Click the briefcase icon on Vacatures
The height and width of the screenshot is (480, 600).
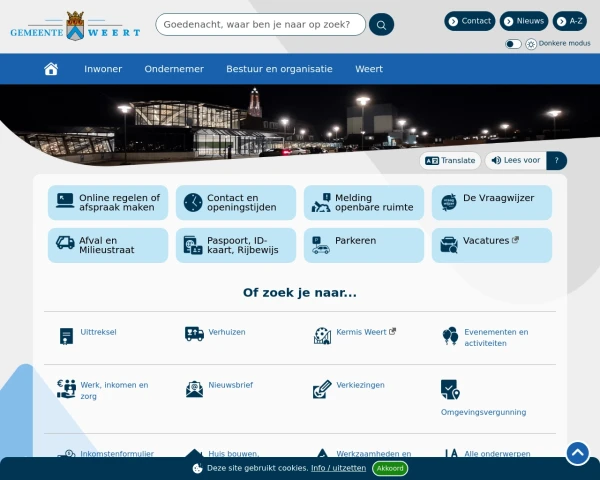(449, 245)
